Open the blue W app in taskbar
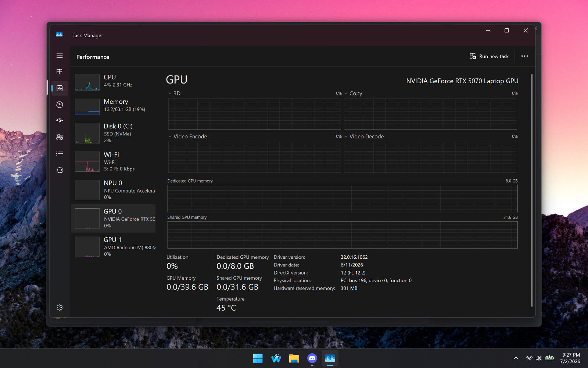The width and height of the screenshot is (588, 368). tap(276, 358)
